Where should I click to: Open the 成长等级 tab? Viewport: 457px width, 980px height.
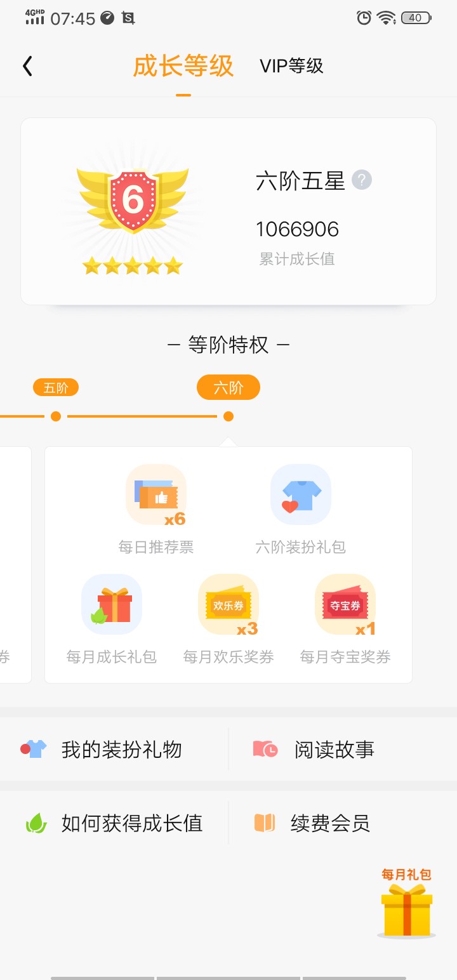point(183,66)
